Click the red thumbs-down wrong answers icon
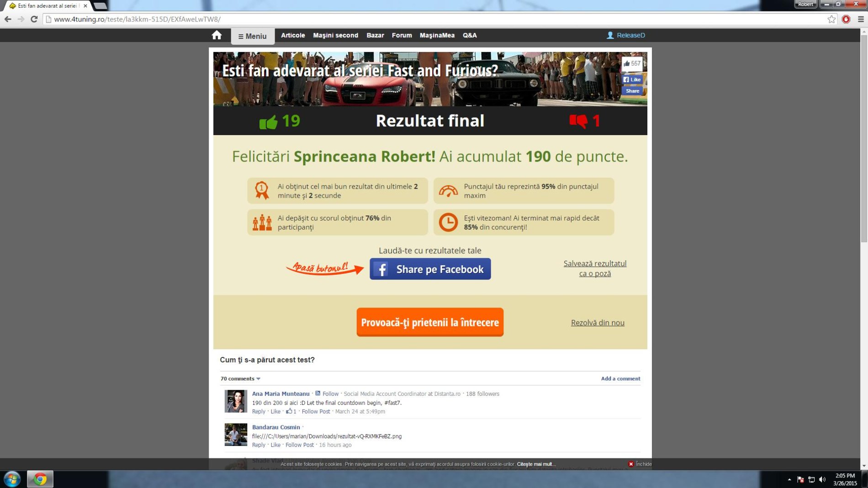The height and width of the screenshot is (488, 868). pos(578,121)
